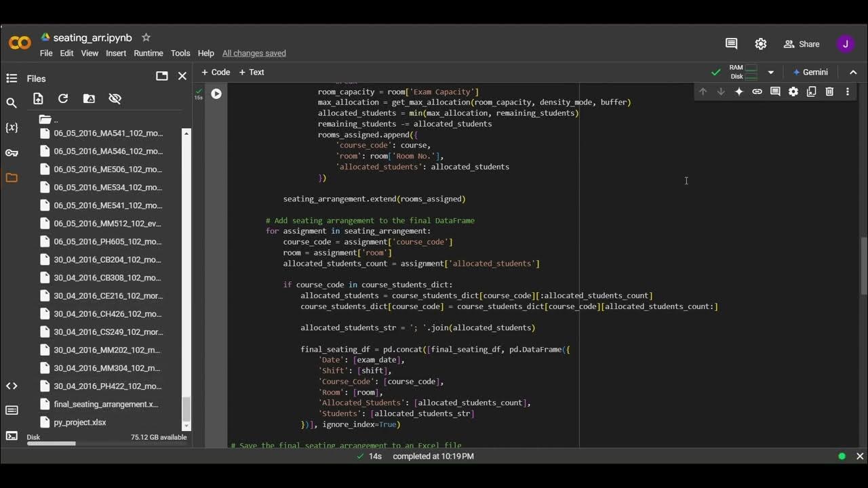Open the Find and replace search icon
The width and height of the screenshot is (868, 488).
tap(12, 103)
